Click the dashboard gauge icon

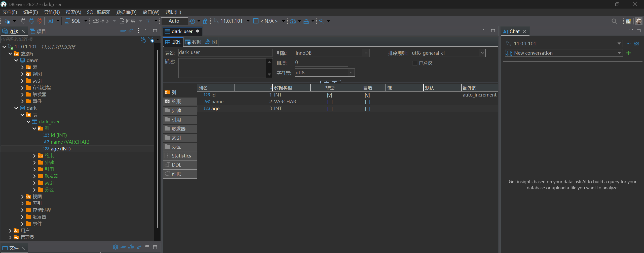(x=292, y=21)
